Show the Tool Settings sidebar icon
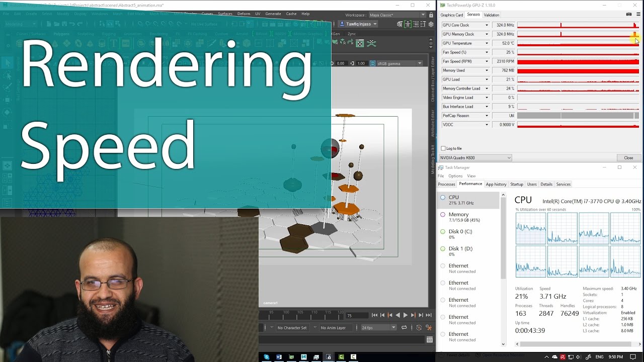The width and height of the screenshot is (644, 362). point(423,24)
